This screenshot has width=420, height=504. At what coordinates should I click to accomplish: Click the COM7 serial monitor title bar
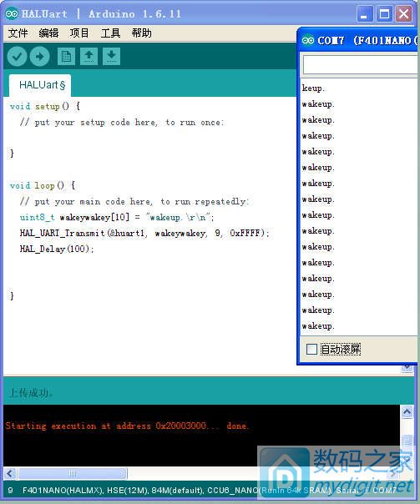(x=358, y=40)
